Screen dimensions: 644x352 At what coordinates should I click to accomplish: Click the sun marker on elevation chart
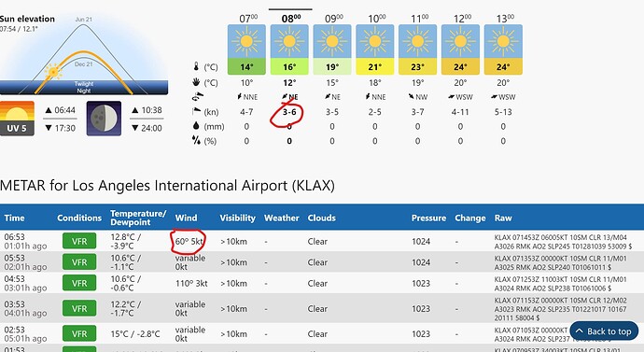point(54,72)
